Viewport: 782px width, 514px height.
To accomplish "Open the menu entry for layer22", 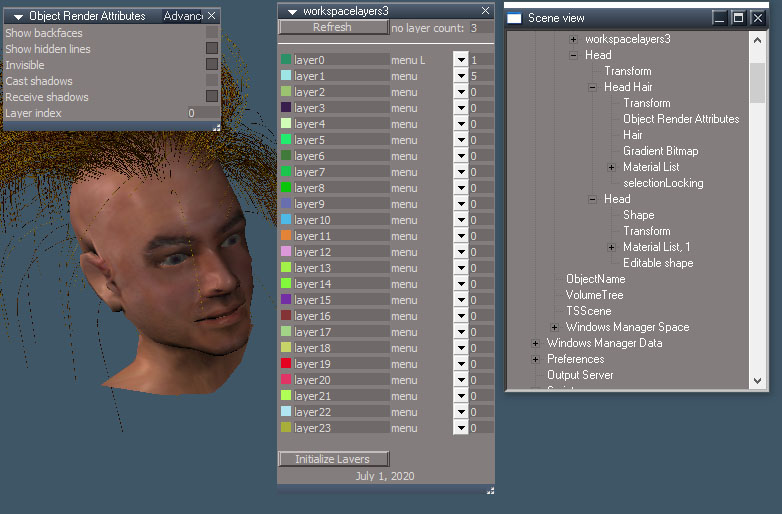I will tap(404, 412).
